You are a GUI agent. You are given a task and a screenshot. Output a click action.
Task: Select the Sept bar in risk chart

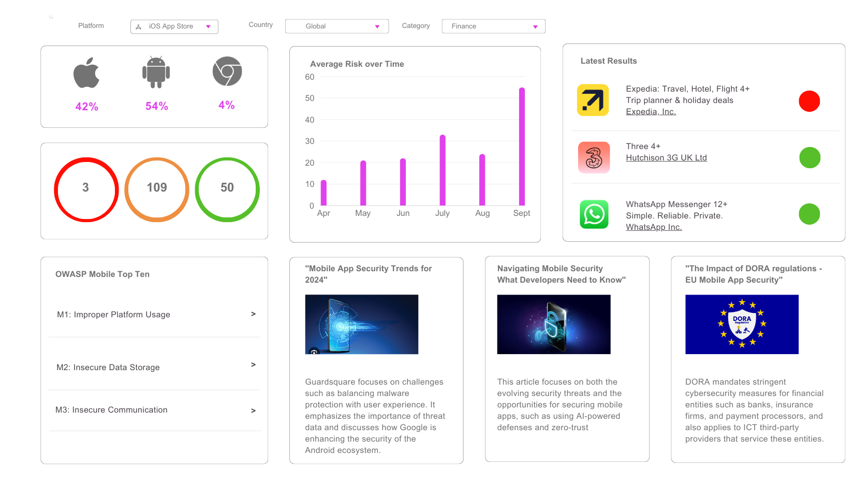pos(522,147)
